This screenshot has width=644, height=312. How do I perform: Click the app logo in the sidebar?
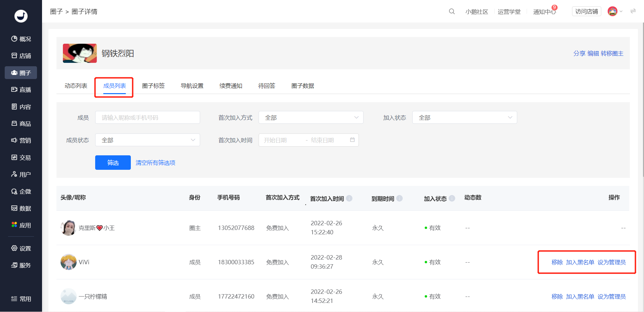pyautogui.click(x=21, y=16)
